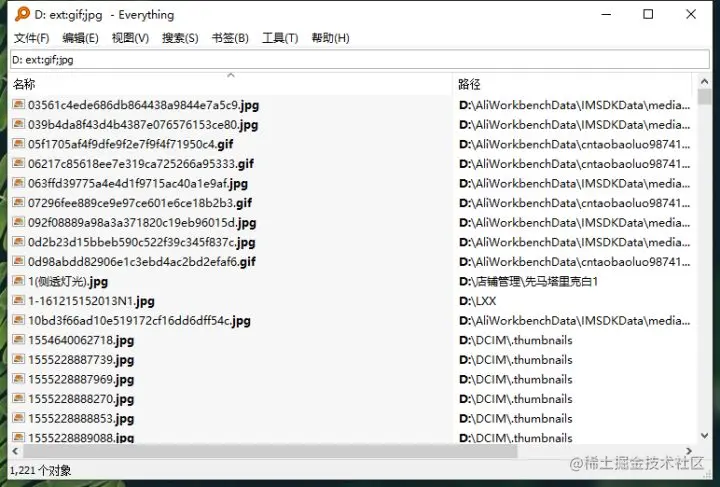Screen dimensions: 720x487
Task: Select file name 05f1705af4f9dfe9f2e7f9f4f71950c4.gif
Action: [130, 144]
